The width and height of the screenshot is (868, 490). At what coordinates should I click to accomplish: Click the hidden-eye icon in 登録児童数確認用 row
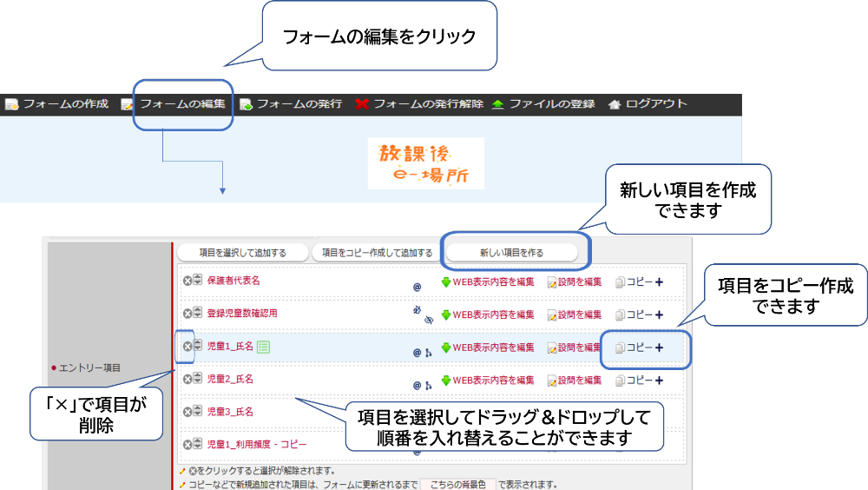(x=427, y=320)
